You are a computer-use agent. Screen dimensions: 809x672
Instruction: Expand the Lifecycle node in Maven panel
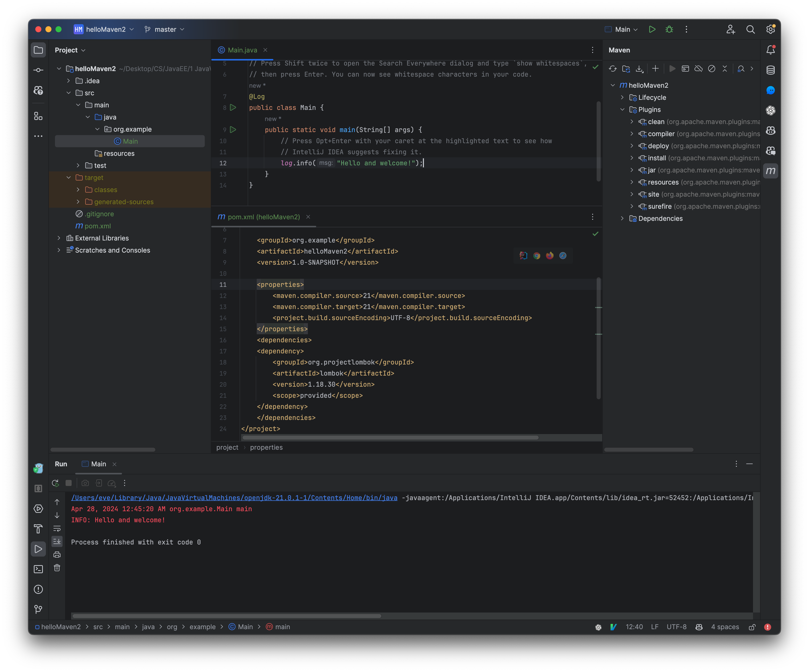[622, 98]
